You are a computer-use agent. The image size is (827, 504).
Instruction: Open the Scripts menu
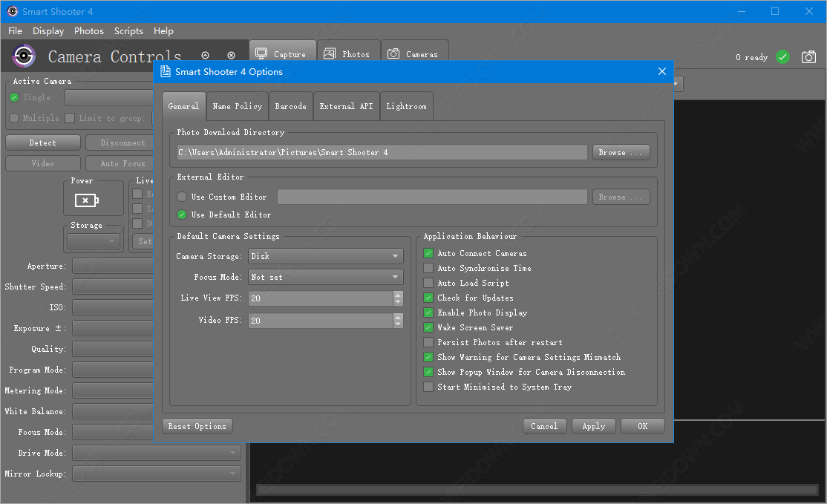tap(128, 30)
